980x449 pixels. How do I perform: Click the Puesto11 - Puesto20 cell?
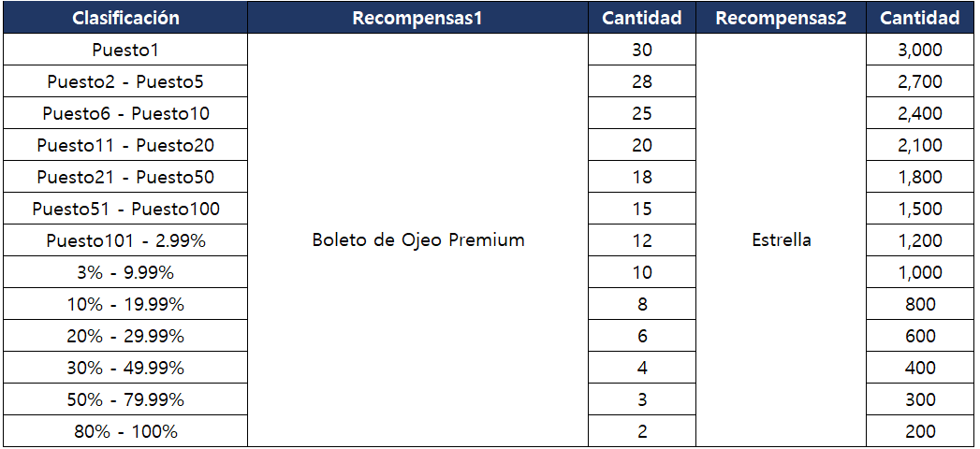pos(125,145)
